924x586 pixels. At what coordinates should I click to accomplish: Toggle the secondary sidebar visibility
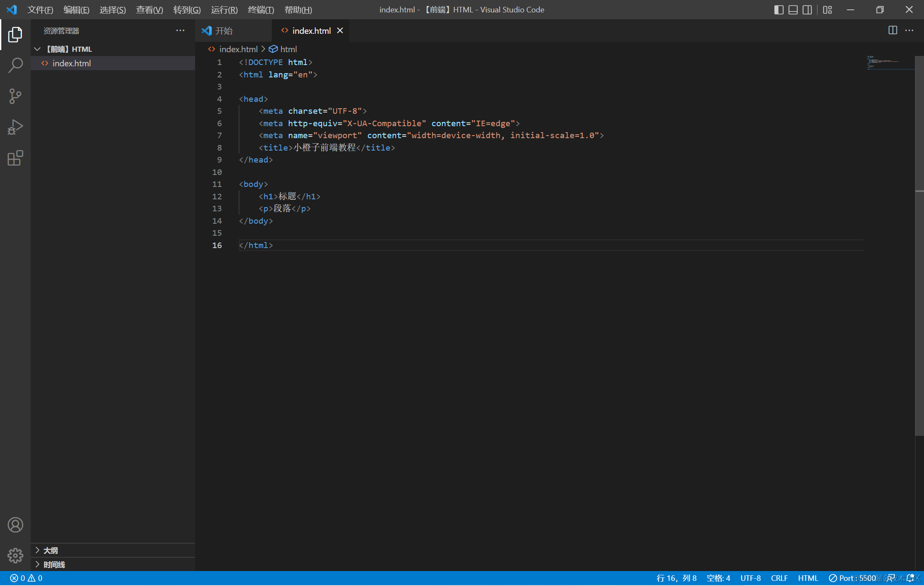coord(807,10)
